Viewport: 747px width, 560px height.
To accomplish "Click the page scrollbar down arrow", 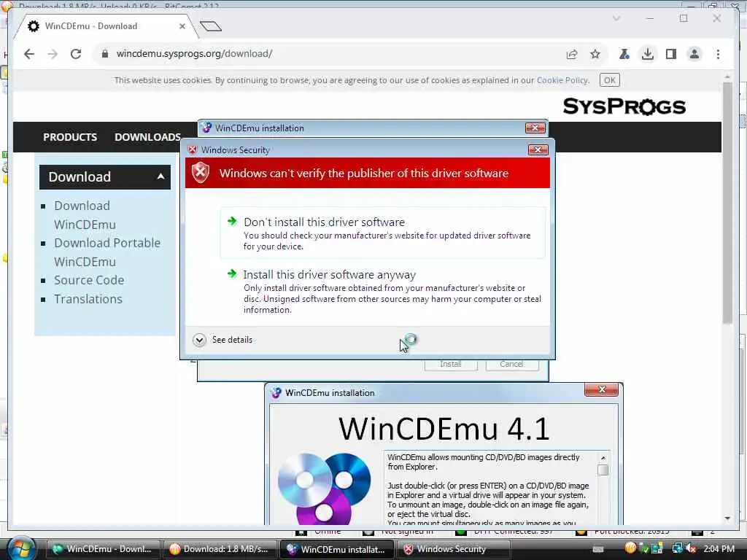I will (727, 518).
